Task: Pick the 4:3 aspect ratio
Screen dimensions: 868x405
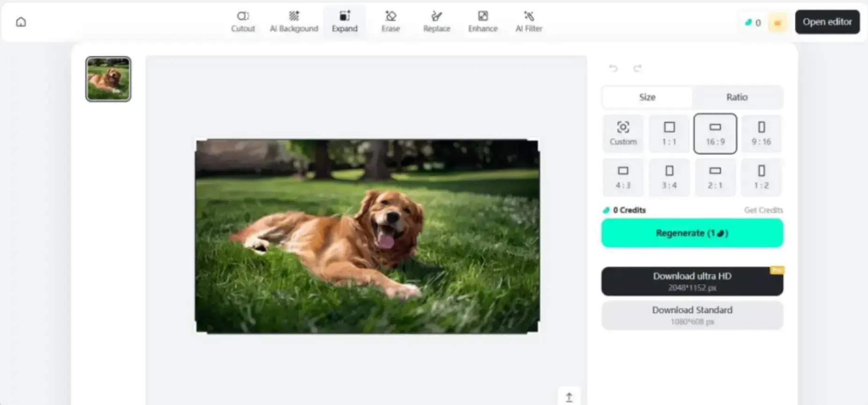Action: (623, 177)
